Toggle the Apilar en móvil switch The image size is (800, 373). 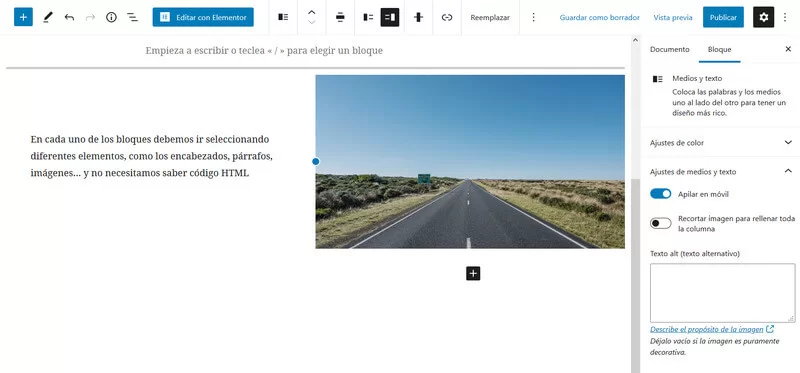(661, 194)
